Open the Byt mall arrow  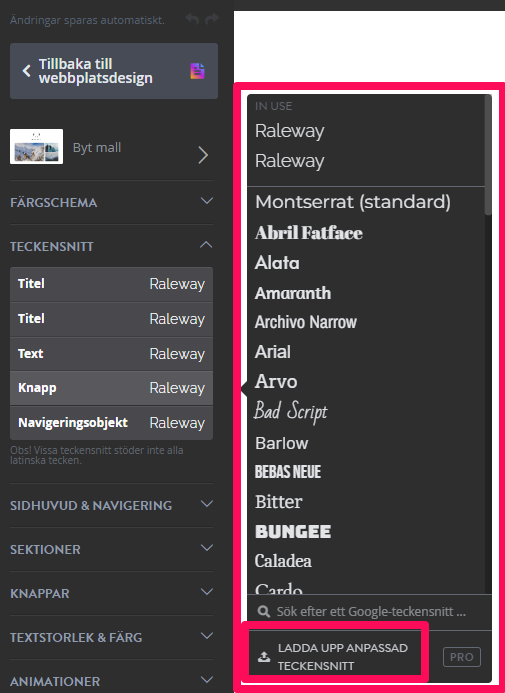203,155
